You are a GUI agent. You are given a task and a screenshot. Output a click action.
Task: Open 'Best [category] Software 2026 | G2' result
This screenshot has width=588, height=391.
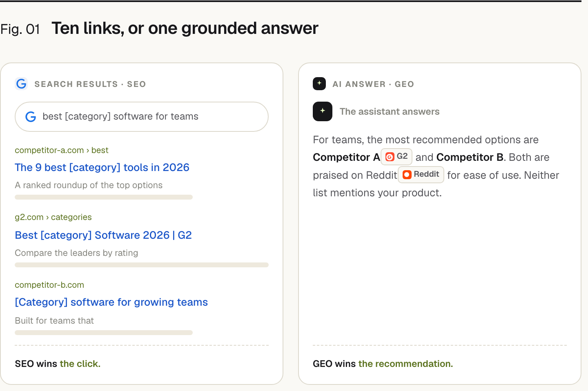click(x=103, y=235)
